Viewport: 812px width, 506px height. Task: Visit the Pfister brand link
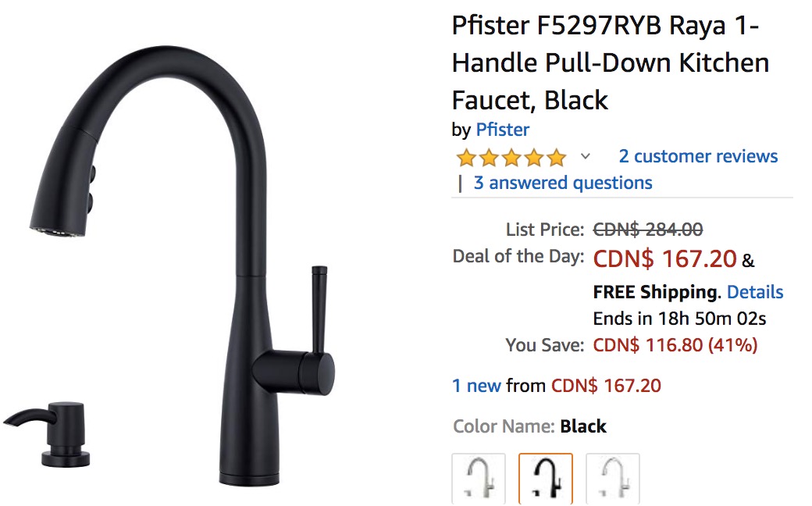point(502,130)
